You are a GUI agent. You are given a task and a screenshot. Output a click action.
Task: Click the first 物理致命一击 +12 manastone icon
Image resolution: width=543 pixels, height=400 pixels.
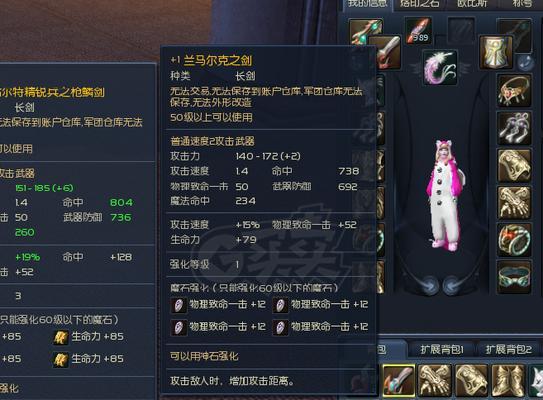pyautogui.click(x=179, y=305)
